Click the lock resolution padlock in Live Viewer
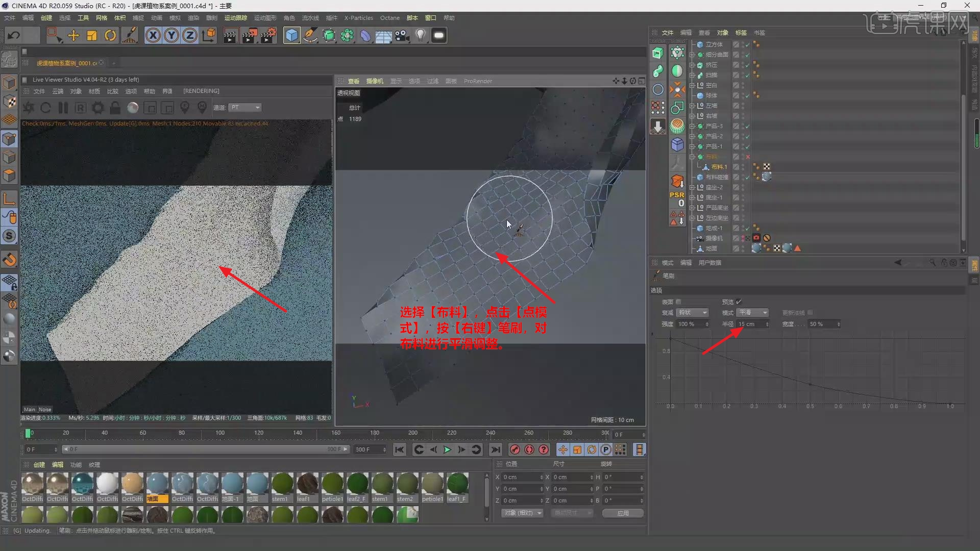Screen dimensions: 980x551 tap(115, 108)
